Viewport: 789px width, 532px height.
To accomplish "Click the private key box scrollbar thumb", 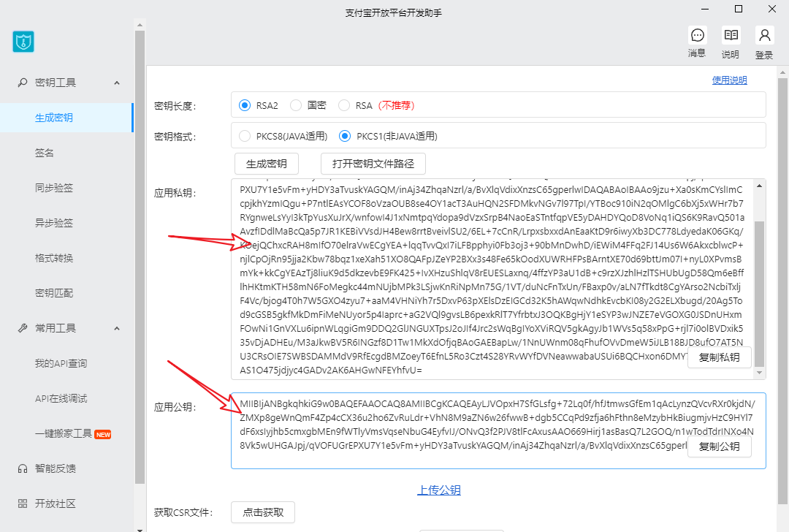I will click(x=760, y=294).
